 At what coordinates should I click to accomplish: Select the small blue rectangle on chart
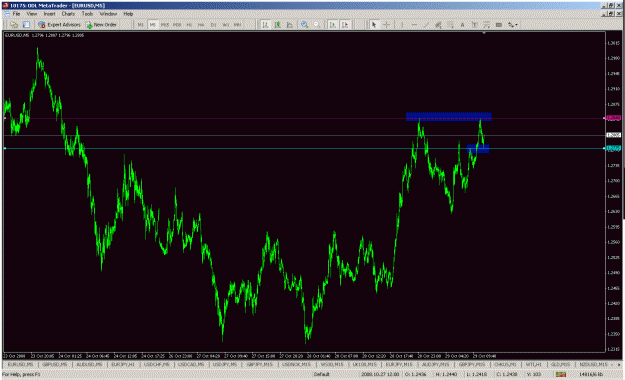click(478, 149)
